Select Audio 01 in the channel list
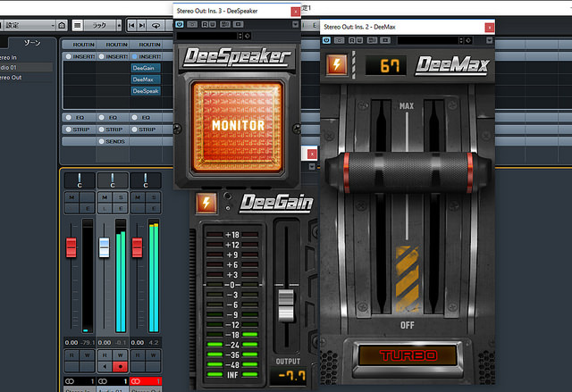 (x=26, y=67)
